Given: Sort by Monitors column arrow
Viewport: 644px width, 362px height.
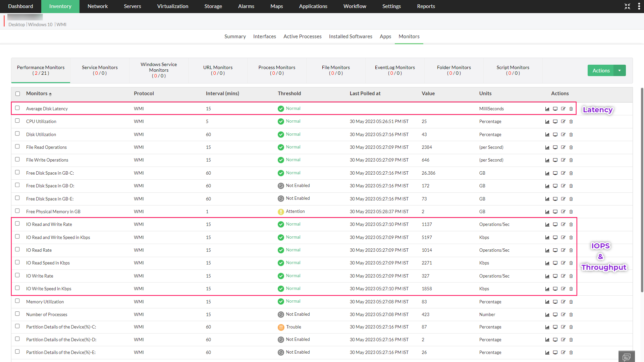Looking at the screenshot, I should tap(50, 94).
